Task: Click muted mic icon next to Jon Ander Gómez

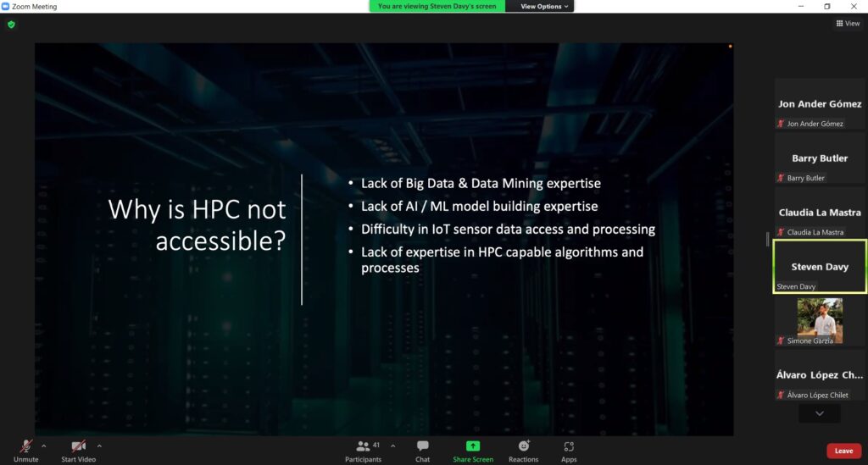Action: (x=781, y=124)
